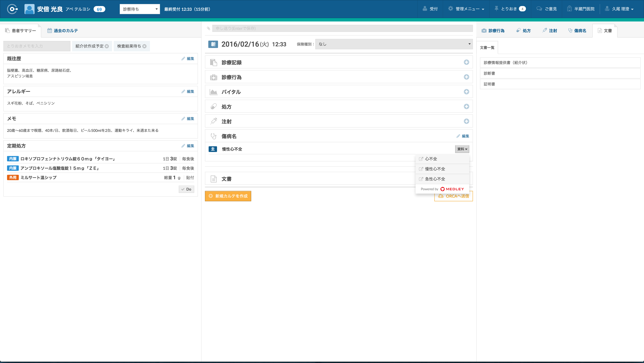Image resolution: width=644 pixels, height=363 pixels.
Task: Switch to the 過去のカルテ tab
Action: [63, 31]
